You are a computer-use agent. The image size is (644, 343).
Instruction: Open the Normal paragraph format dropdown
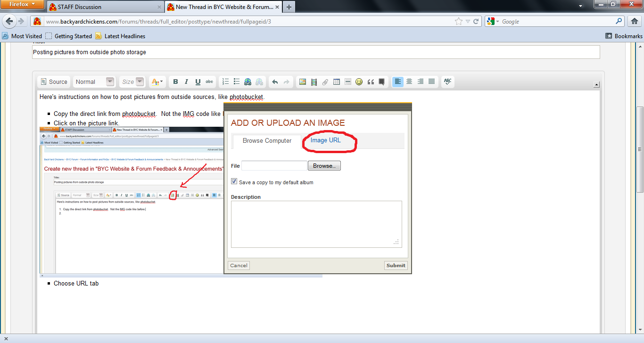[x=94, y=82]
